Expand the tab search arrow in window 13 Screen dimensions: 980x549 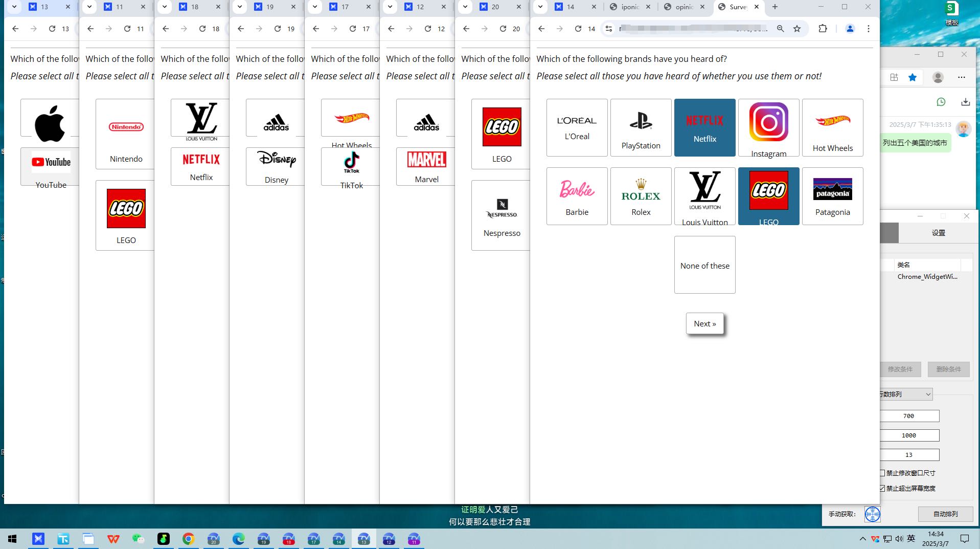(x=14, y=7)
